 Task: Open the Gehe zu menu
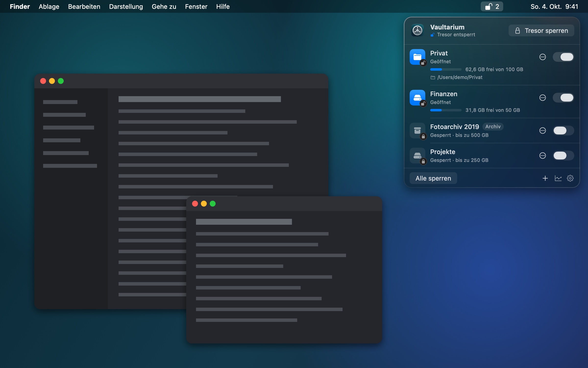164,7
